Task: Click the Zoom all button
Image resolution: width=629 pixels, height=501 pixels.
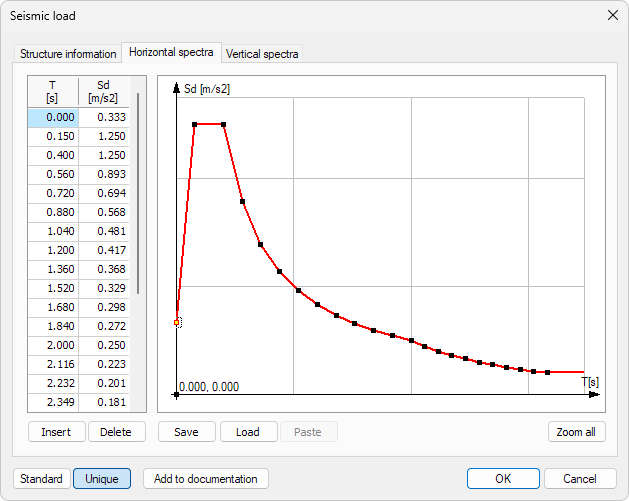Action: click(x=576, y=432)
